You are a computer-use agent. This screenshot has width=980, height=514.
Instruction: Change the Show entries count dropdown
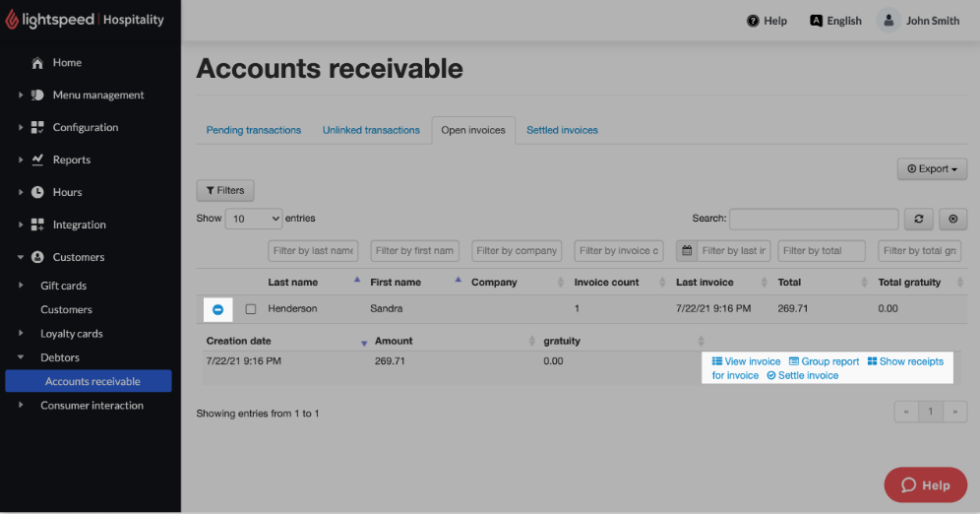254,219
